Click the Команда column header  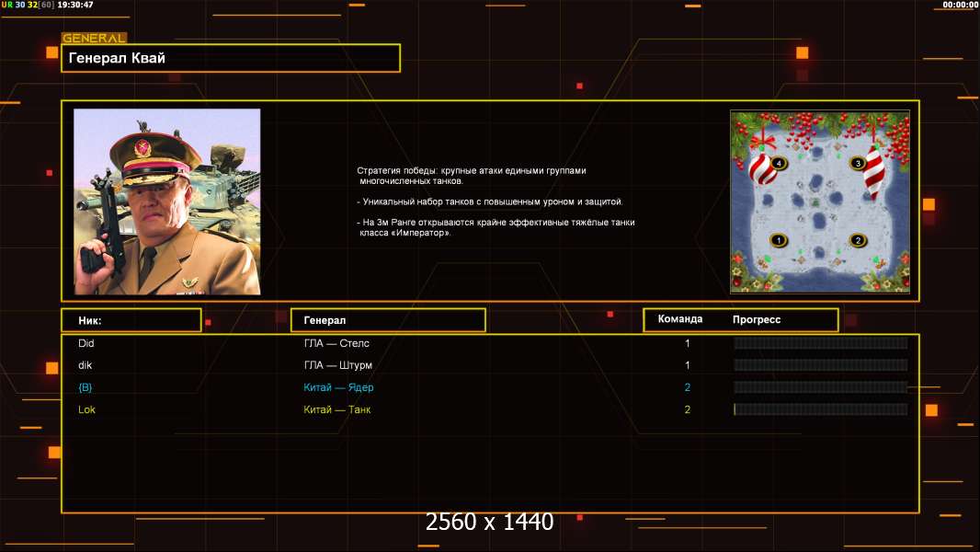coord(680,319)
